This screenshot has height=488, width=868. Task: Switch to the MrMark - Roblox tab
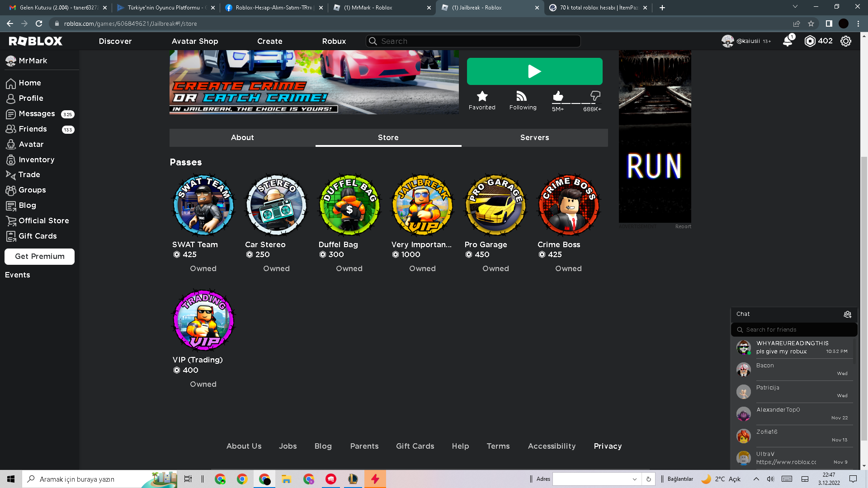pyautogui.click(x=382, y=8)
